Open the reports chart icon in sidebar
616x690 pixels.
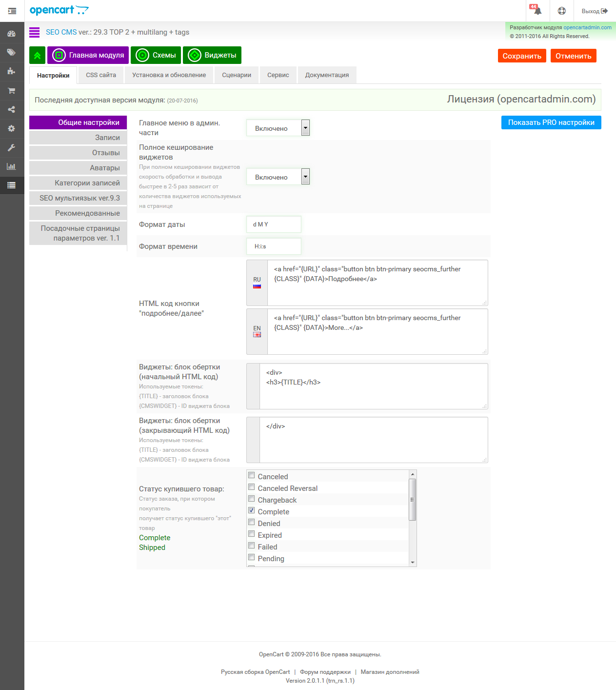coord(12,166)
